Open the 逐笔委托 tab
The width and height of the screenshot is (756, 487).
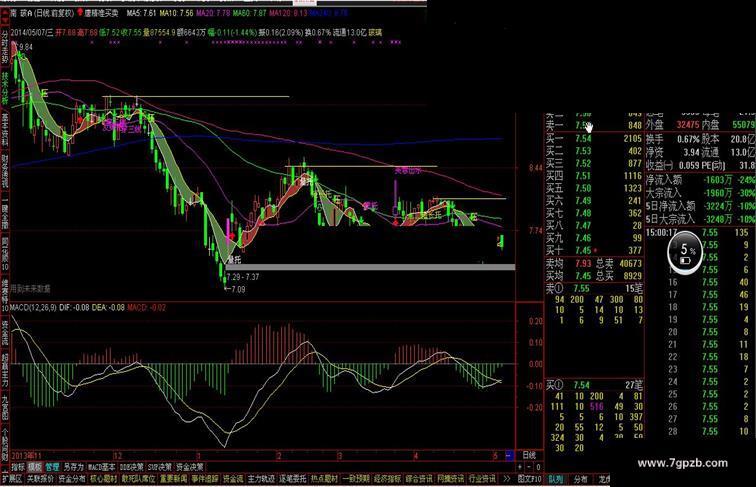(293, 479)
